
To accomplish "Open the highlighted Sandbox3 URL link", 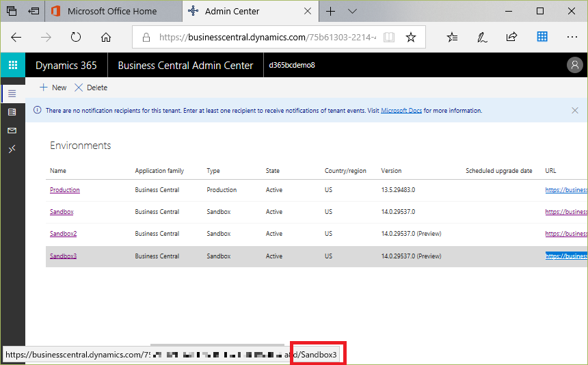I will pos(566,256).
